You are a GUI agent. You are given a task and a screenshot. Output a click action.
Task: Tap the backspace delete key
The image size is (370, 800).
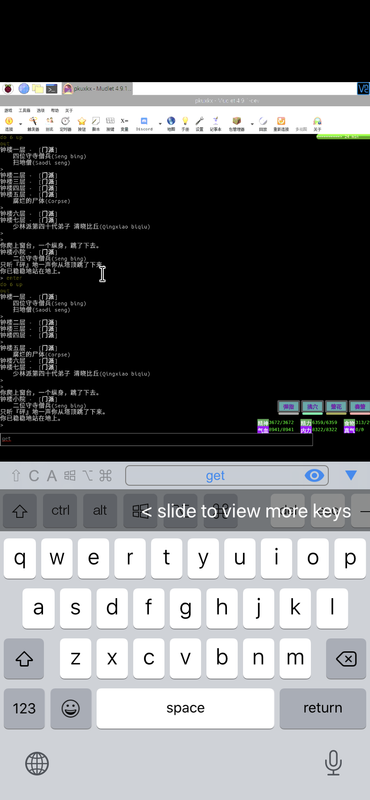(x=346, y=658)
